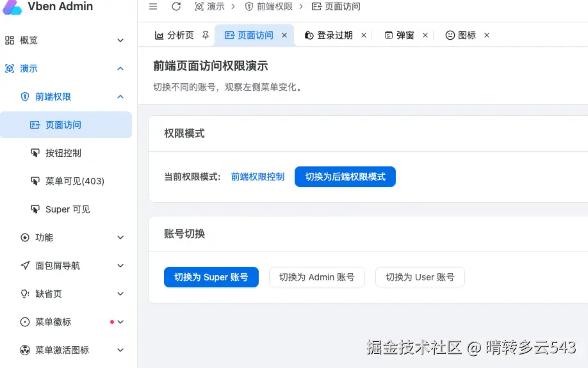Viewport: 588px width, 368px height.
Task: Click the 菜单徽标 circle icon
Action: pyautogui.click(x=25, y=322)
